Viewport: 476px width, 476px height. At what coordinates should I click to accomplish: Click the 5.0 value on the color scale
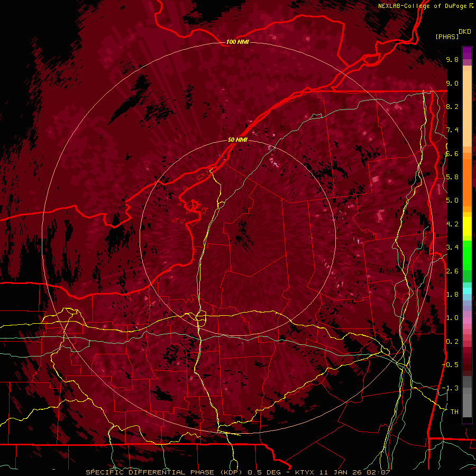[452, 200]
